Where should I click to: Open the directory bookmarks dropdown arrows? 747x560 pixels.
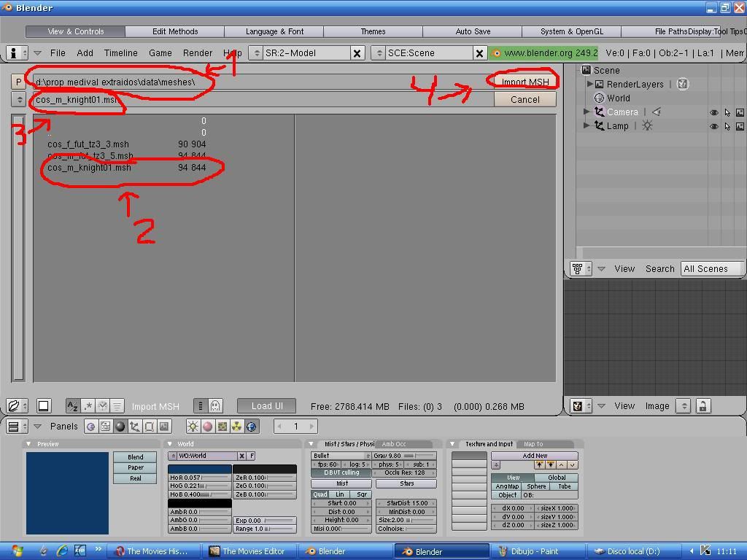pyautogui.click(x=19, y=99)
